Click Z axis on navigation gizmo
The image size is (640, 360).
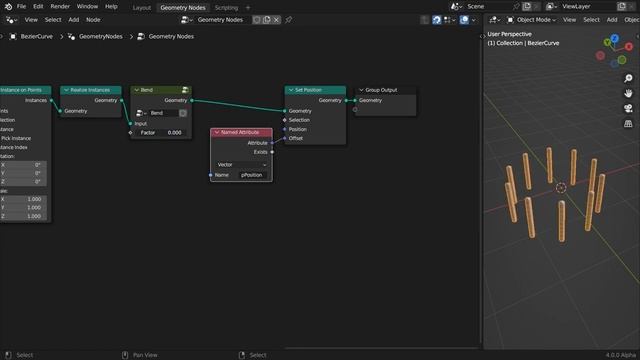pyautogui.click(x=615, y=38)
